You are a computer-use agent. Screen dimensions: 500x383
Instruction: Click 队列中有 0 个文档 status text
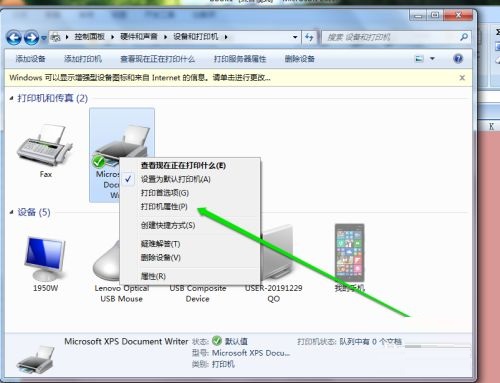tap(370, 341)
